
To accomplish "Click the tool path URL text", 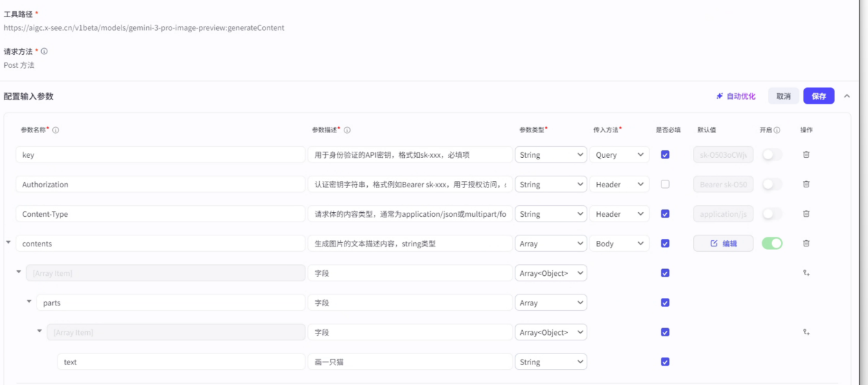I will click(x=144, y=28).
